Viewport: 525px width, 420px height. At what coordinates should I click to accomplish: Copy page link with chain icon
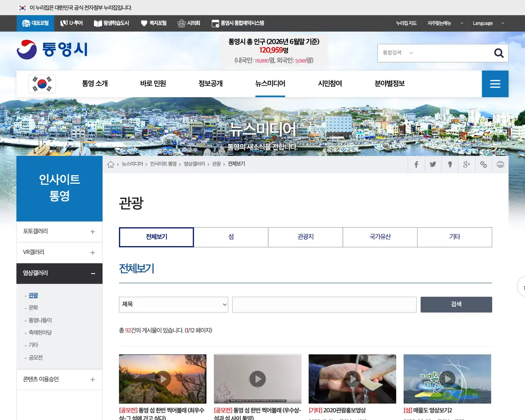point(484,164)
